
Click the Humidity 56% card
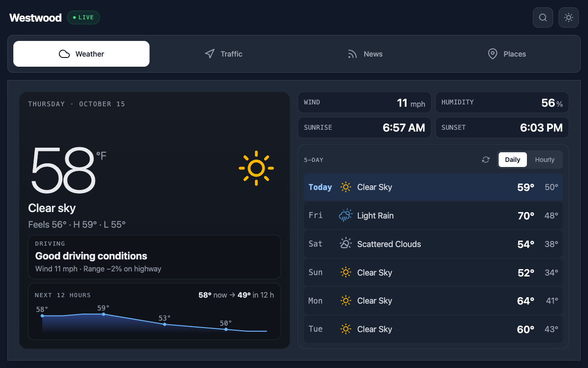502,103
